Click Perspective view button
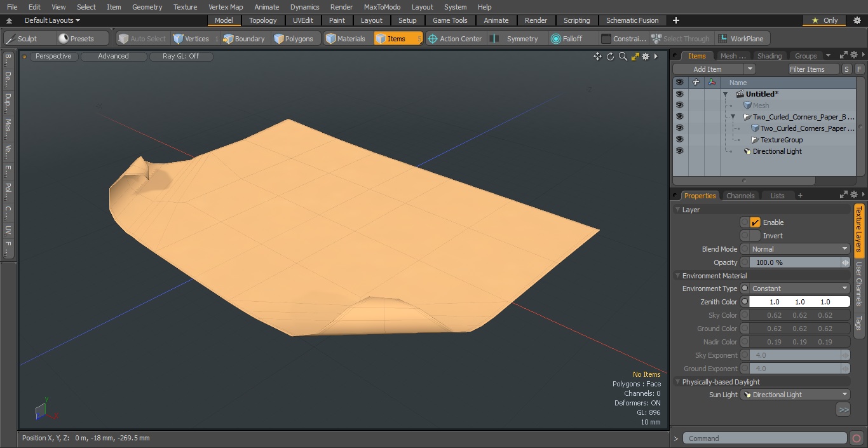This screenshot has width=868, height=448. point(53,57)
